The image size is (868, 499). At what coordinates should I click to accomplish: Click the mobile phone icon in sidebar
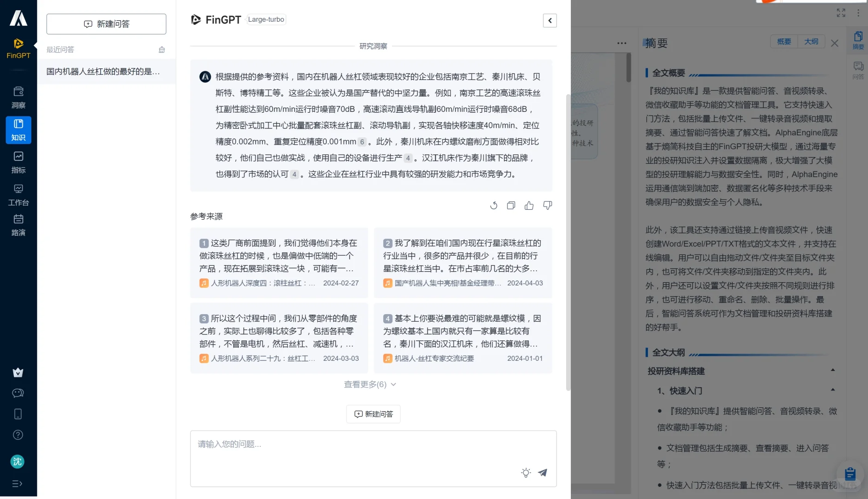coord(18,414)
